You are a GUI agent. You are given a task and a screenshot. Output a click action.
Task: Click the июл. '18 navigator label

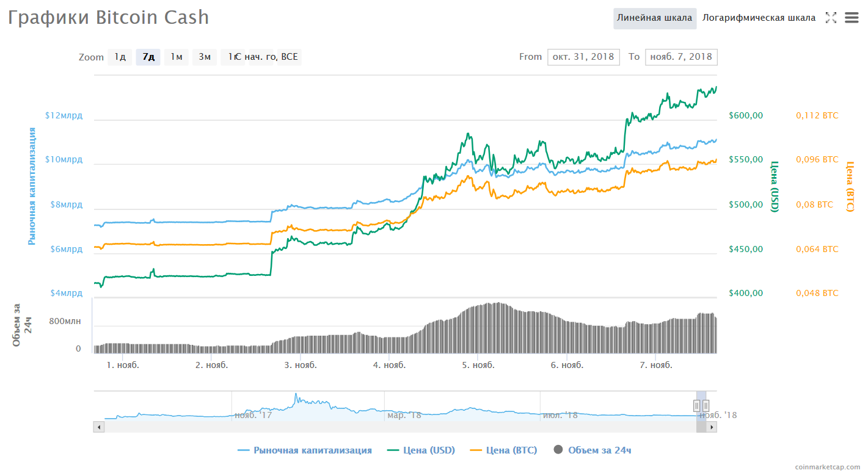click(560, 416)
